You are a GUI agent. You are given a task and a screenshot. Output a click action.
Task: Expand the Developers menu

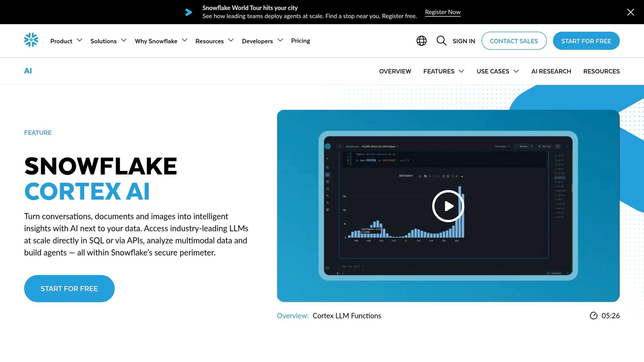coord(263,41)
